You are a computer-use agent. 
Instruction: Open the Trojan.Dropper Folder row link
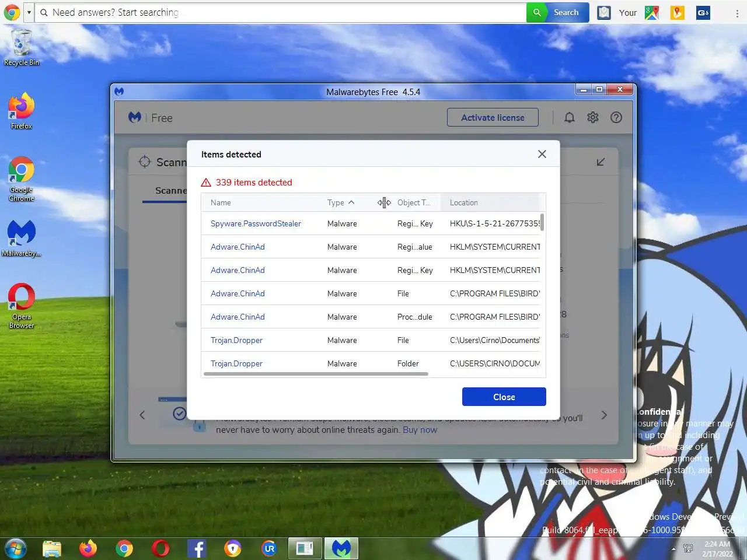coord(236,363)
